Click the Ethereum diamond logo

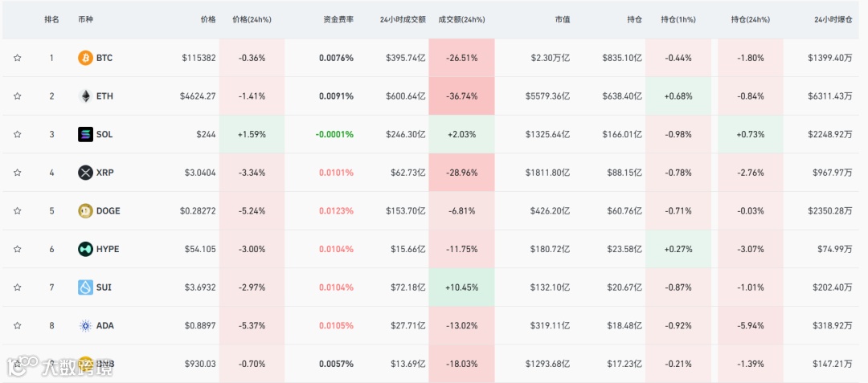coord(85,96)
